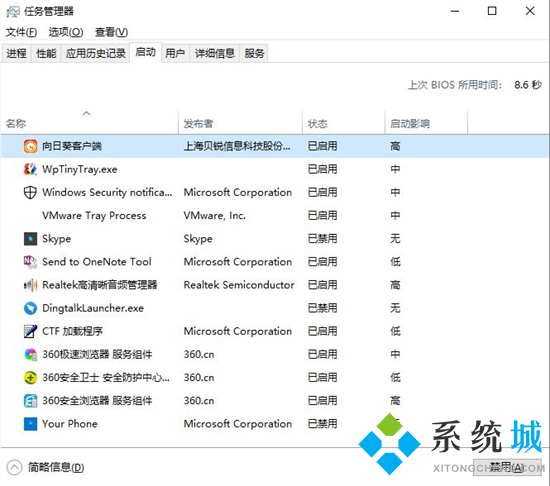Select Windows Security notifica... entry
Screen dimensions: 550x486
107,193
